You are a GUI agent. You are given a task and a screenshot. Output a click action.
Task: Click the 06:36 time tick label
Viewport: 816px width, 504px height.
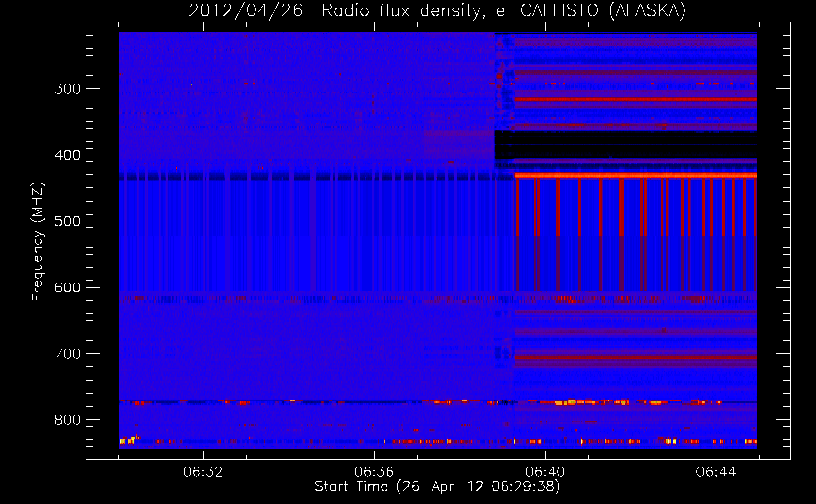[x=374, y=472]
